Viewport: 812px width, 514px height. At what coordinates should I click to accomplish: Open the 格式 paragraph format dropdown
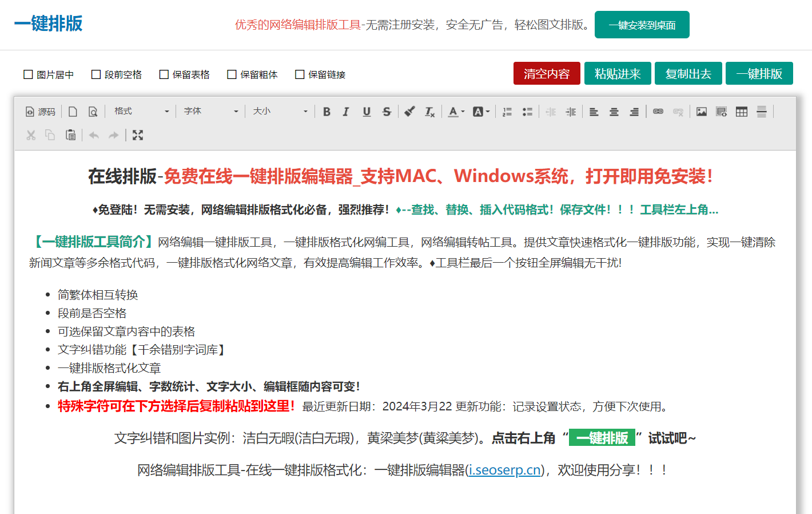pos(141,111)
